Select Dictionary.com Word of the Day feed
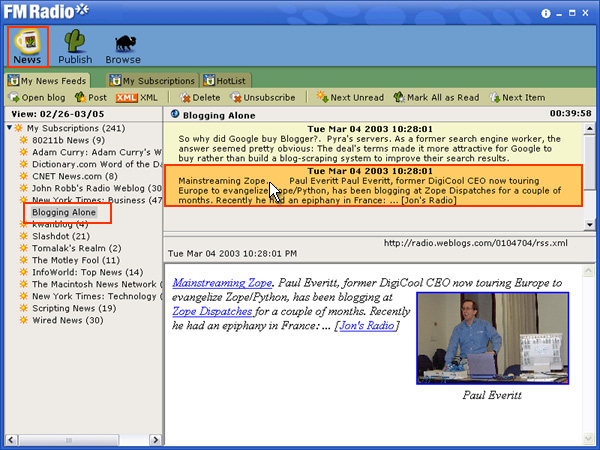Screen dimensions: 600x450 click(x=97, y=164)
